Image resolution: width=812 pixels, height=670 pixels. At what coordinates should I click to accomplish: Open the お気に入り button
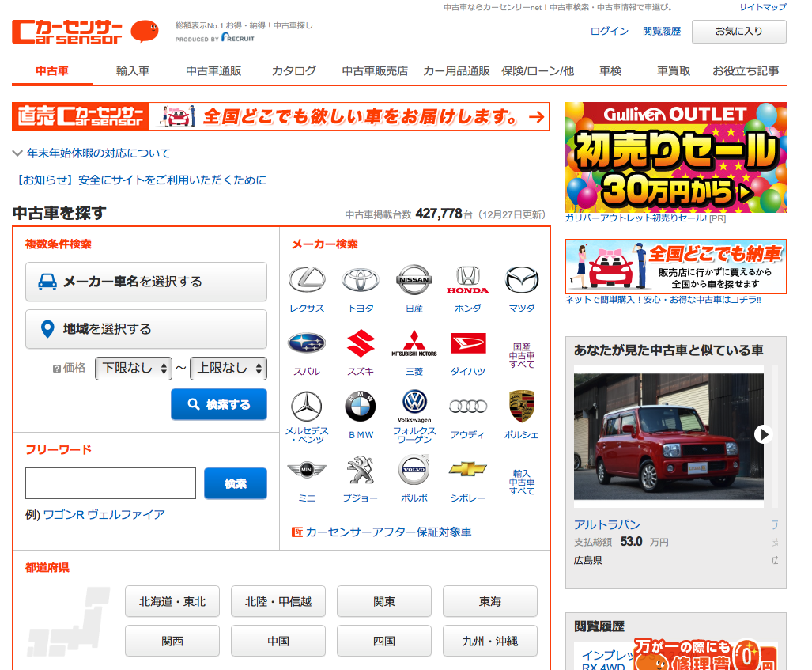pyautogui.click(x=739, y=32)
